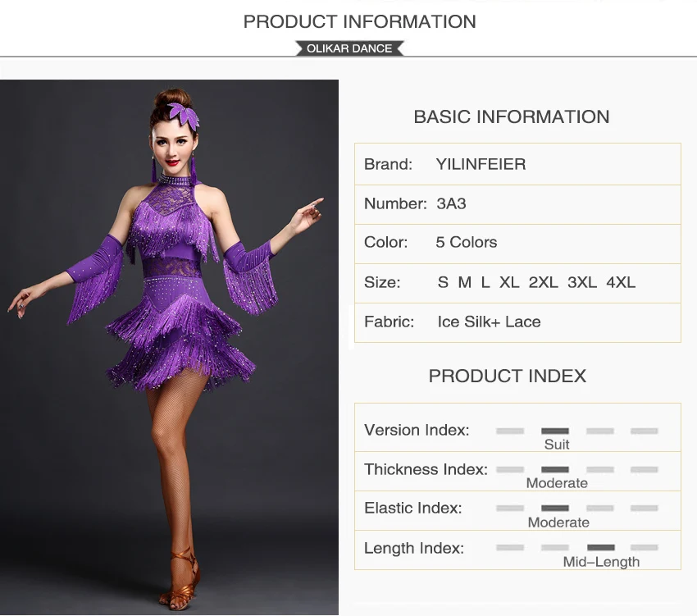Select the Moderate bar in Thickness Index
This screenshot has height=616, width=697.
555,470
